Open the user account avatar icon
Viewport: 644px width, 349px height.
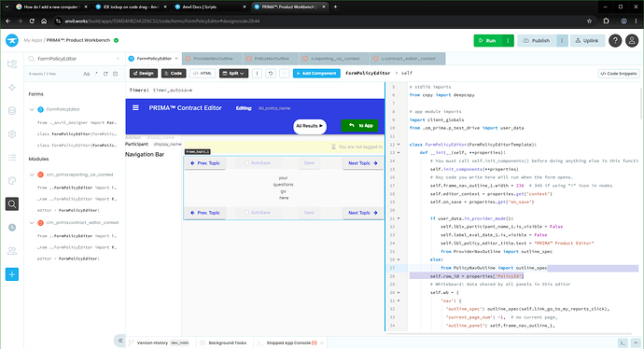pos(632,41)
